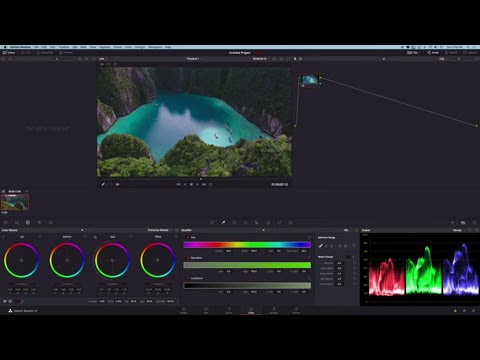Reset the Offset color wheel

176,237
